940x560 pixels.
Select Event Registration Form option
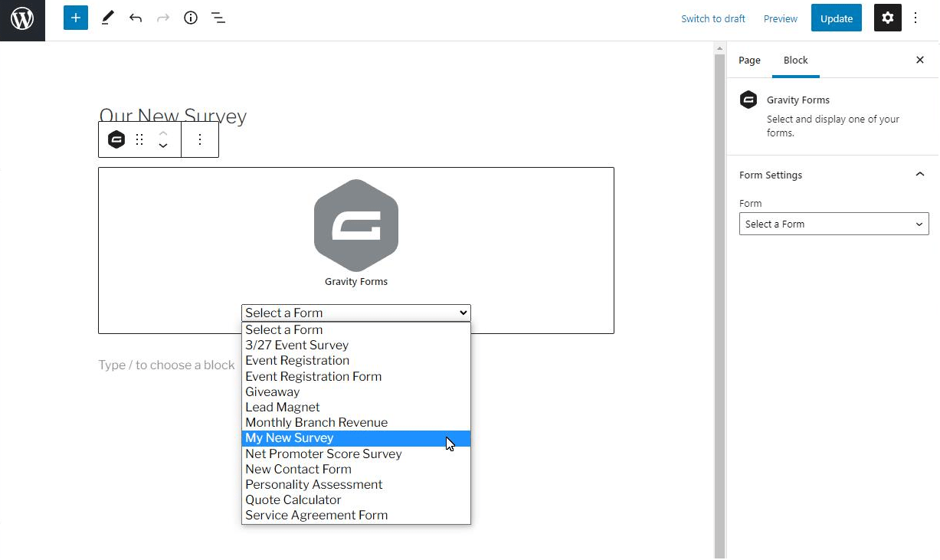click(356, 376)
